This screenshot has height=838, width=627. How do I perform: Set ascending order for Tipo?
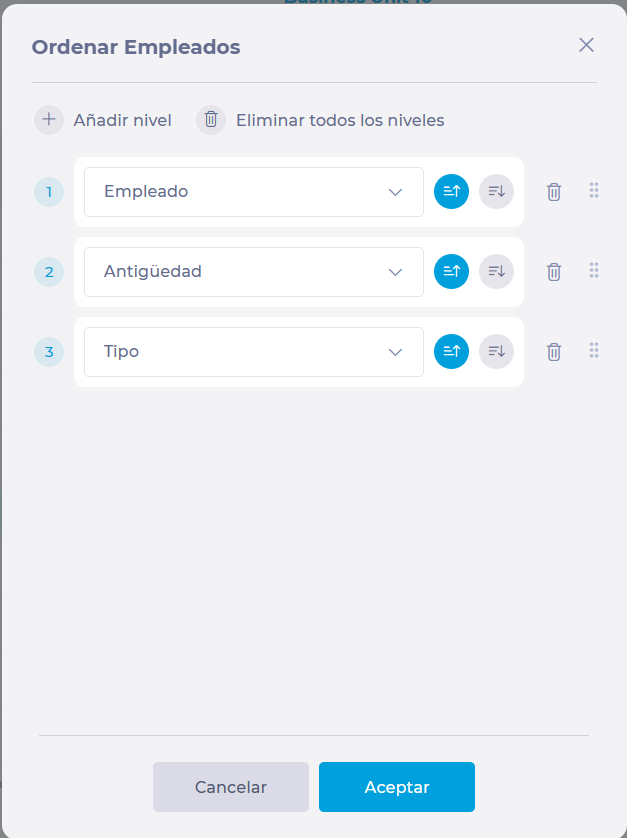pos(451,351)
